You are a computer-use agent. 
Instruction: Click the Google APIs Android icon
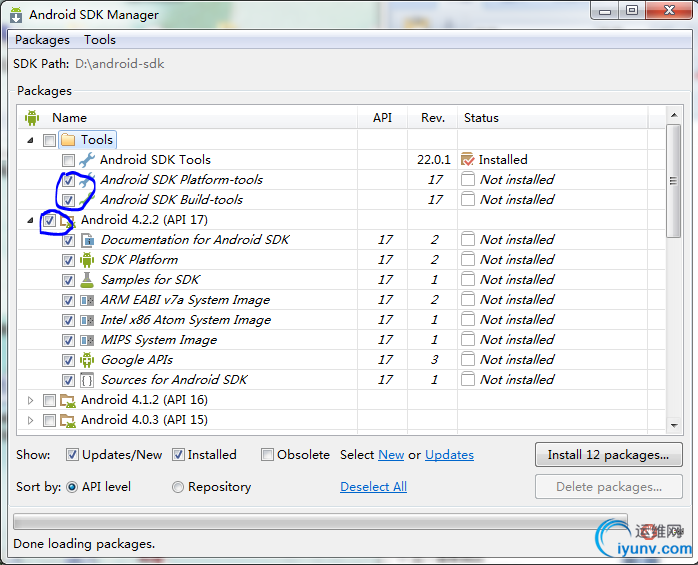(87, 360)
